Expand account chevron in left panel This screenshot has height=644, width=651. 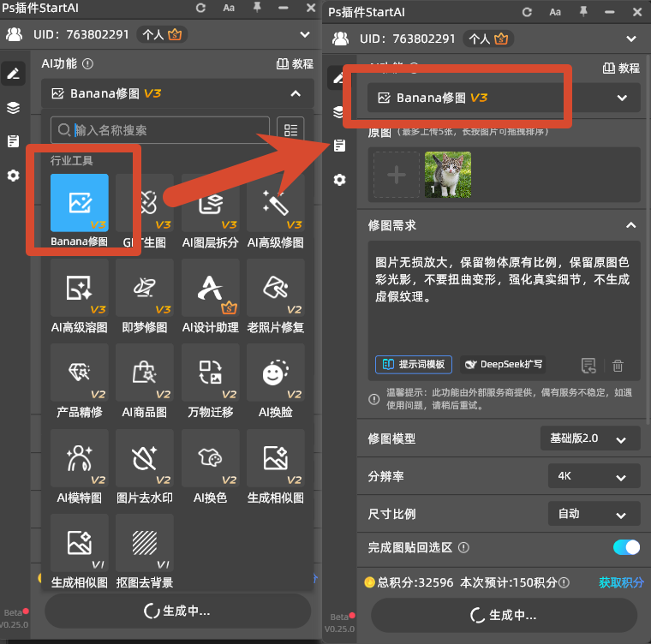(305, 34)
